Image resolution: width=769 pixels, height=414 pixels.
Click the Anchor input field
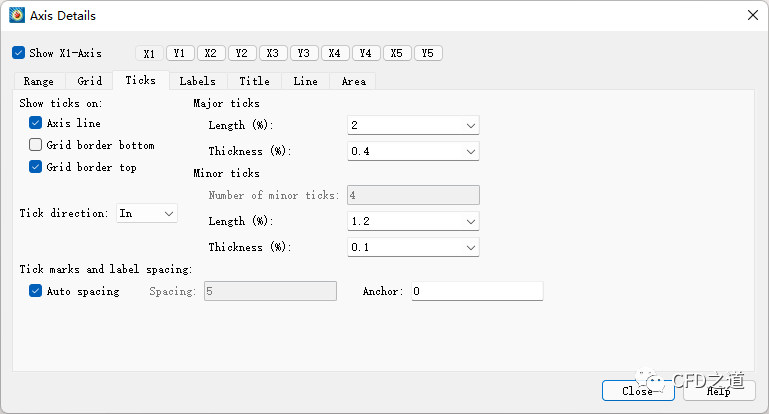477,291
